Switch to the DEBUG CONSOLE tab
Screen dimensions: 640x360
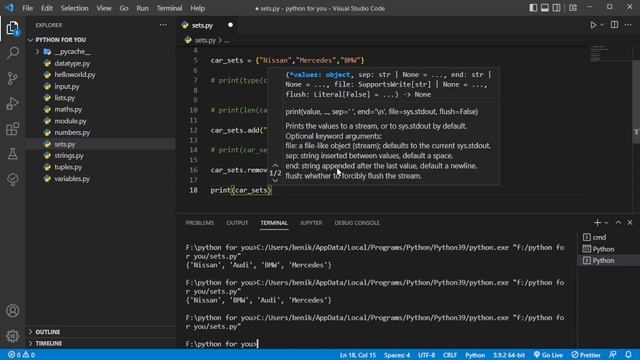(357, 223)
